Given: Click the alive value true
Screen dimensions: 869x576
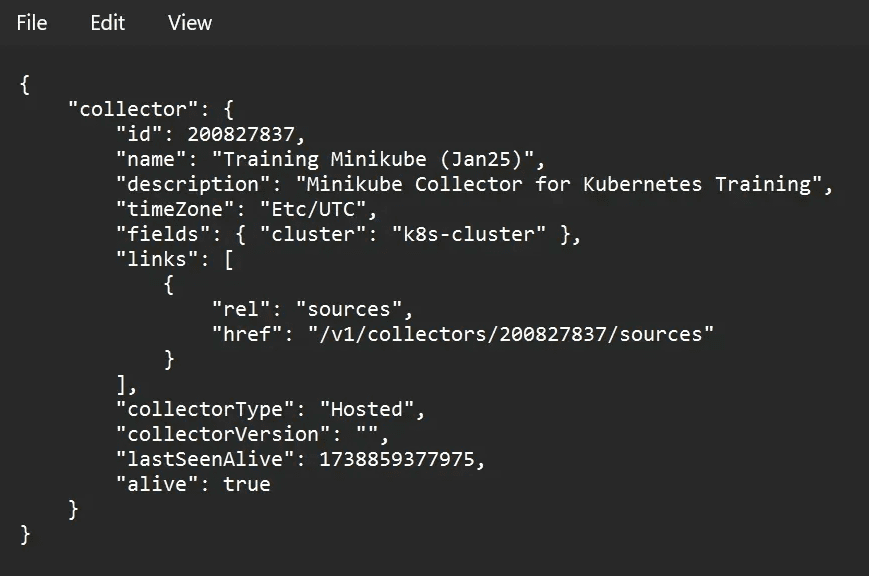Looking at the screenshot, I should pyautogui.click(x=248, y=484).
